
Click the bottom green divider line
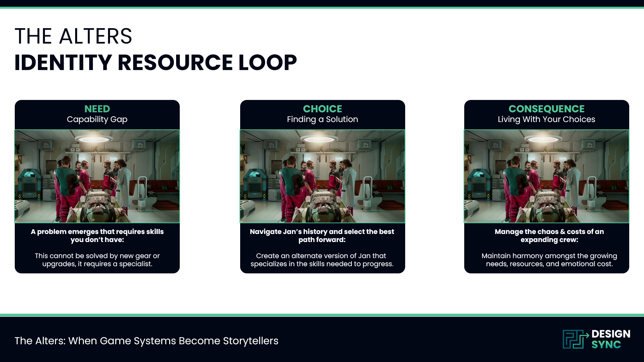(322, 315)
